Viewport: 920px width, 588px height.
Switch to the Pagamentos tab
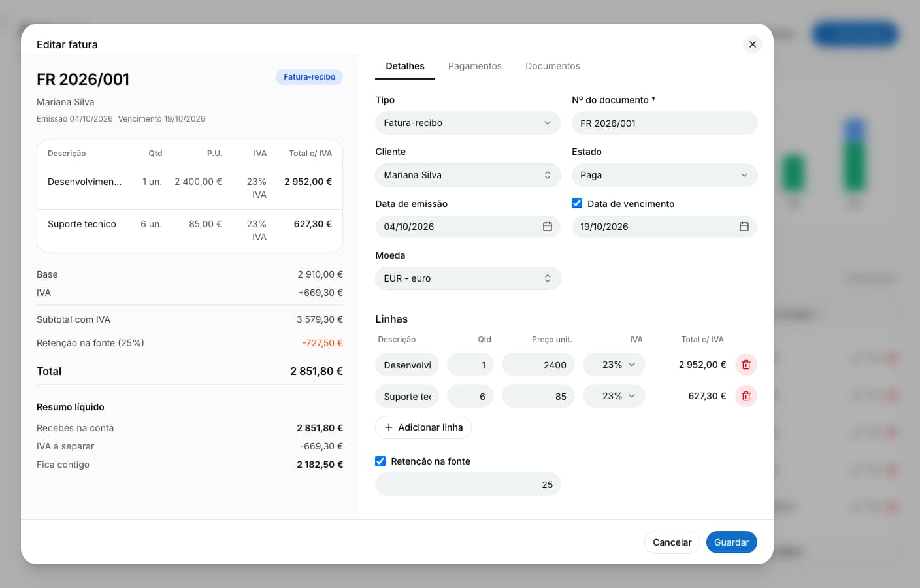pyautogui.click(x=475, y=66)
